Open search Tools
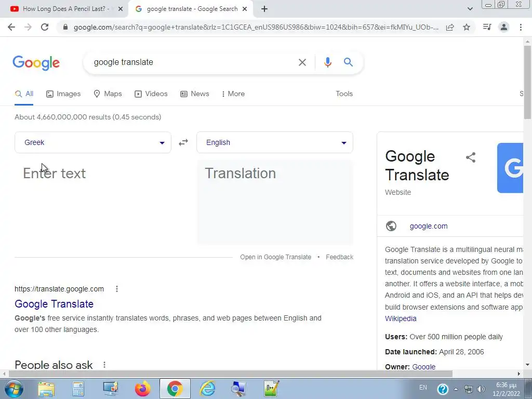The image size is (532, 399). coord(344,94)
